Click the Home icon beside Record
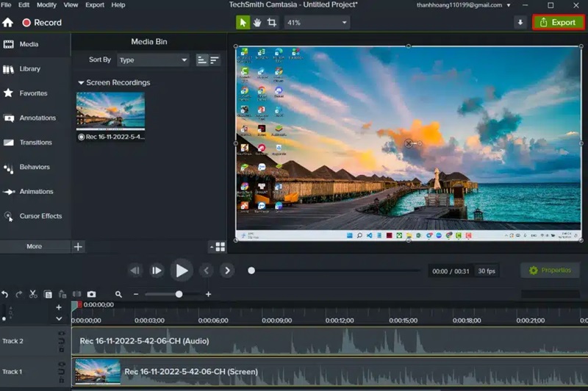 [8, 23]
